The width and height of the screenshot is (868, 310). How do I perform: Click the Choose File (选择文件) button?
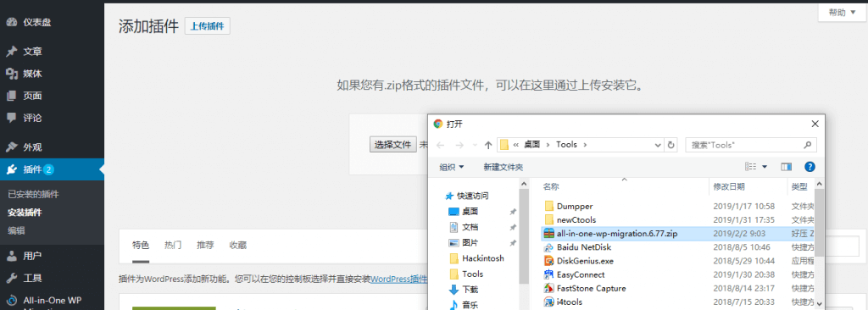393,145
